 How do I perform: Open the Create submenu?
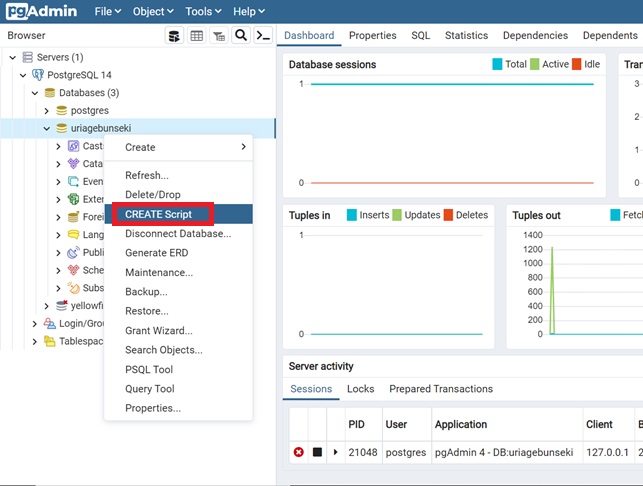pyautogui.click(x=178, y=147)
